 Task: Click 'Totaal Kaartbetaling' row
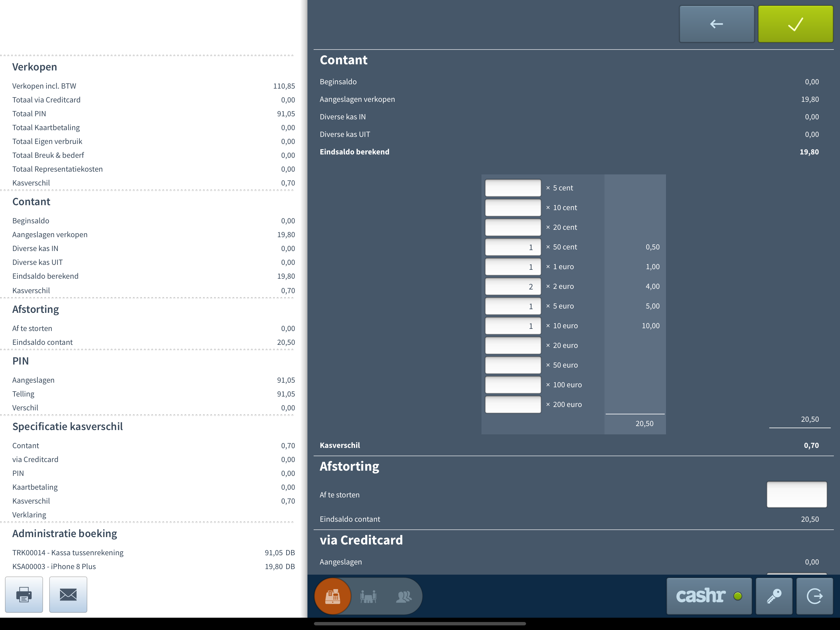click(x=153, y=128)
